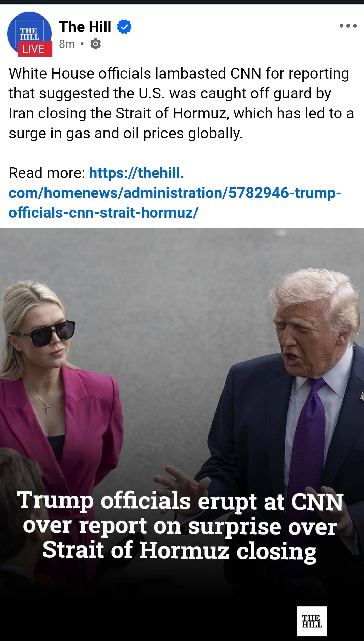Screen dimensions: 364x641
Task: Open The Hill round profile picture
Action: (30, 34)
